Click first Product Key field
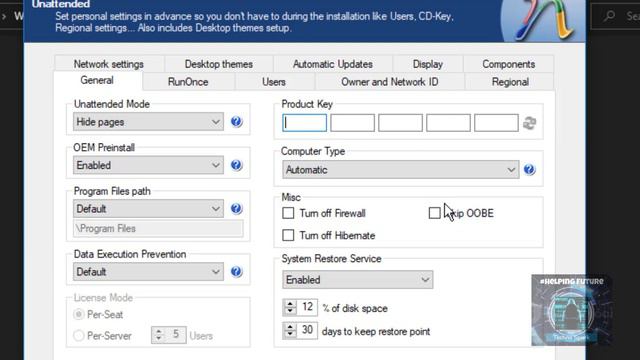Viewport: 640px width, 360px height. coord(304,123)
